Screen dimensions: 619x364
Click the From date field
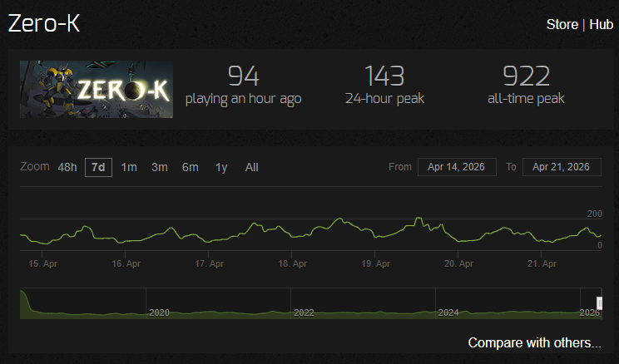point(457,167)
